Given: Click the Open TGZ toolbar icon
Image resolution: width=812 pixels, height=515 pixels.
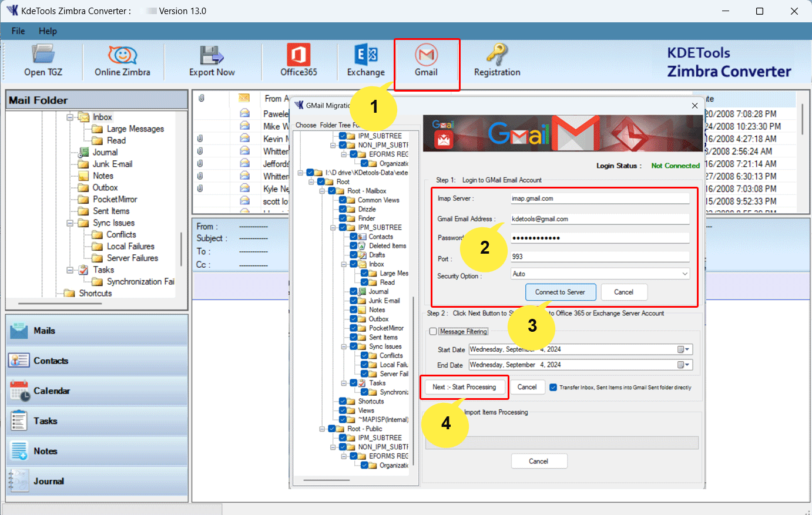Looking at the screenshot, I should 43,60.
